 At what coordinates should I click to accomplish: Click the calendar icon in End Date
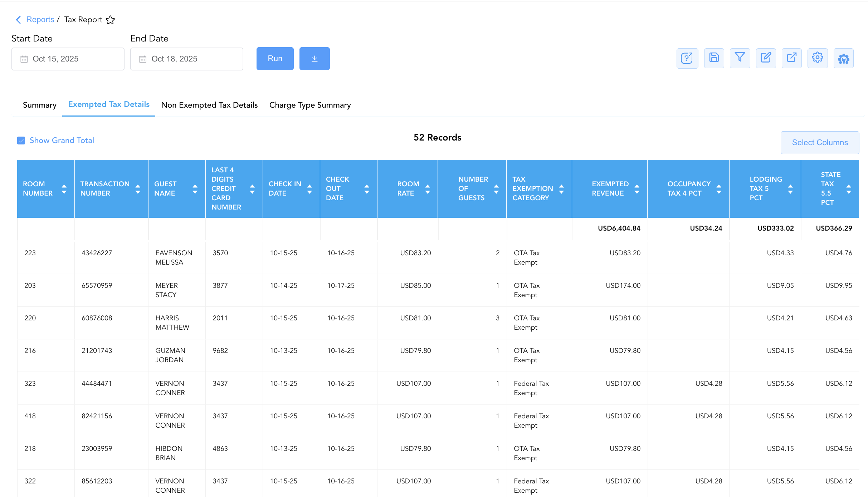pyautogui.click(x=143, y=59)
